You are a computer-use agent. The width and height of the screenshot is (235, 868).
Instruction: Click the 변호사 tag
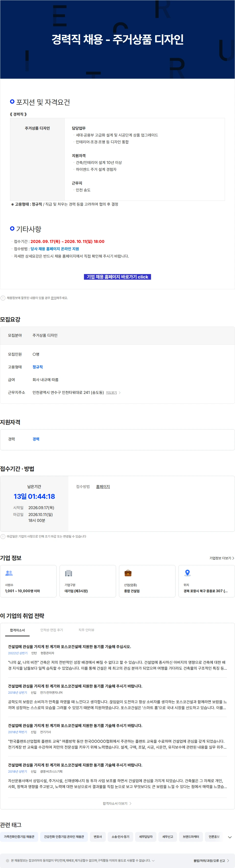coord(98,837)
